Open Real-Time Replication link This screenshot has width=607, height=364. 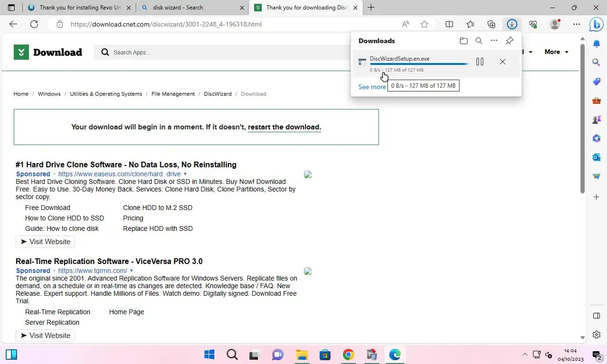point(57,312)
